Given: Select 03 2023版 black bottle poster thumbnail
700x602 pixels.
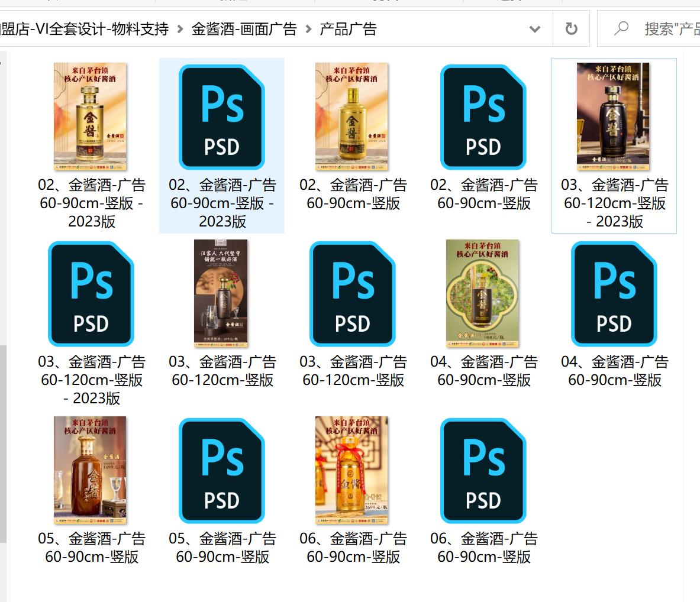Looking at the screenshot, I should (x=614, y=117).
